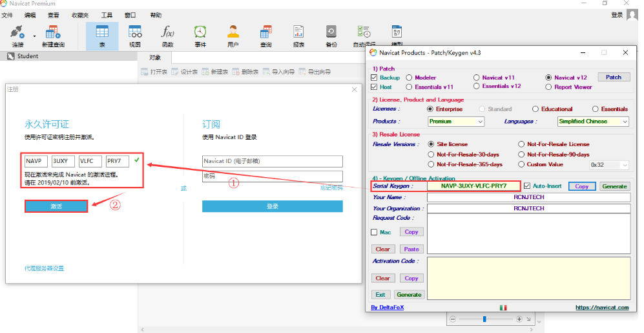Open the Languages dropdown showing Simplified Chinese

click(x=593, y=122)
